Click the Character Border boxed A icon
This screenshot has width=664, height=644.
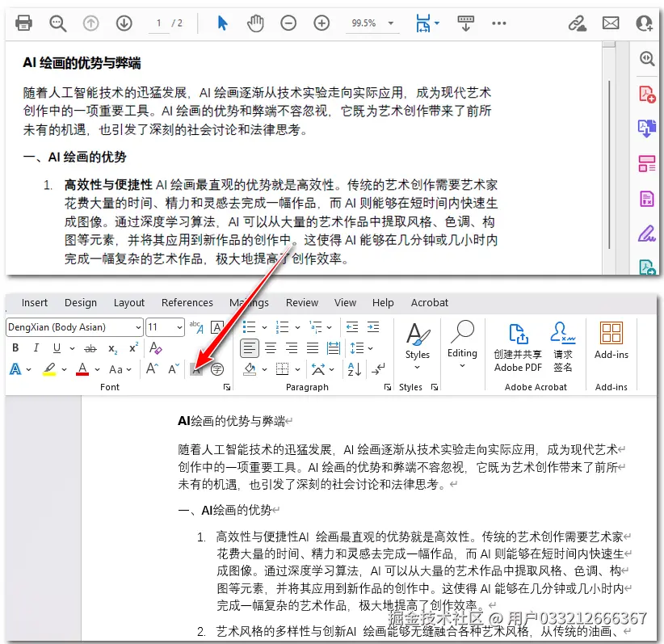point(216,327)
